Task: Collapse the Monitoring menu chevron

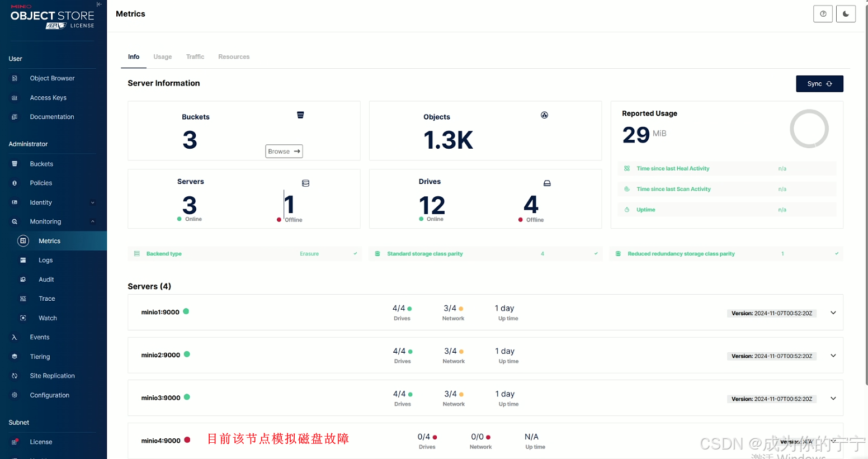Action: [x=93, y=221]
